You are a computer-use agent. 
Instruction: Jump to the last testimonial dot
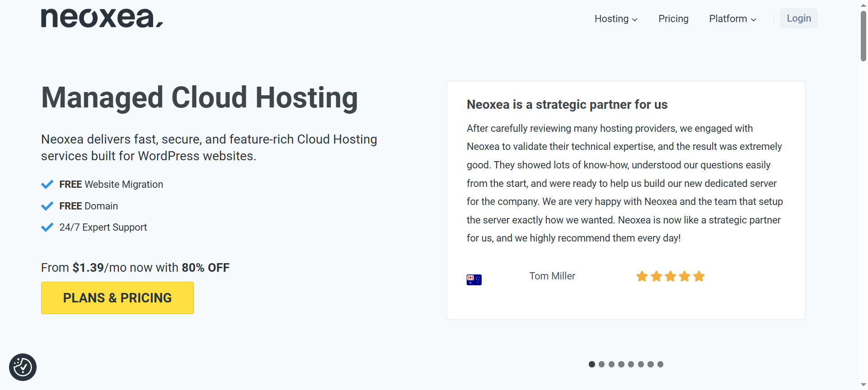[661, 364]
